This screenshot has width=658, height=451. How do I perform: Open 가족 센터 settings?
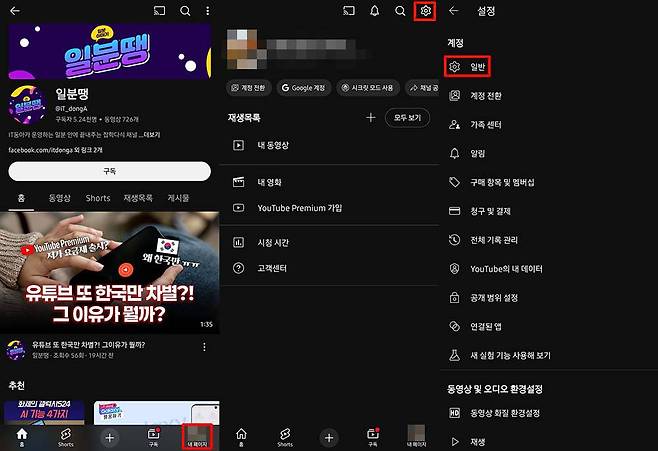[550, 125]
